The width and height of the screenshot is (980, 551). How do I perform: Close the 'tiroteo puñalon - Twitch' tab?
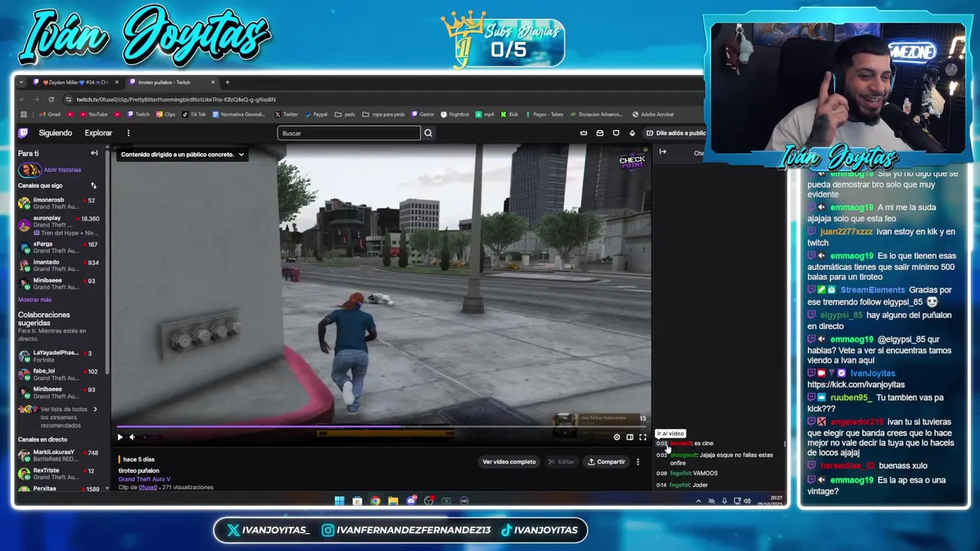tap(211, 82)
